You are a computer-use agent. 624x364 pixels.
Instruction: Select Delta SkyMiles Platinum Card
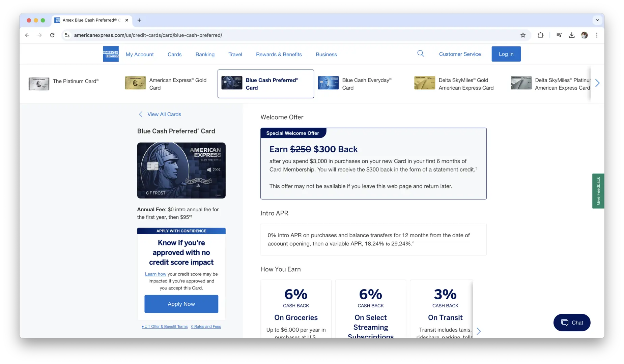pos(550,84)
